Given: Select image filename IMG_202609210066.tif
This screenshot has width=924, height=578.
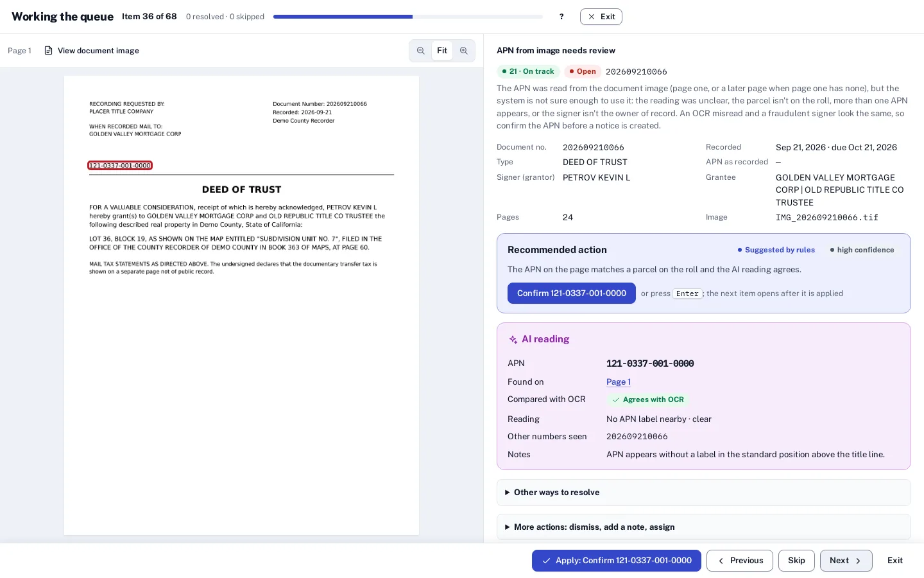Looking at the screenshot, I should (x=827, y=218).
